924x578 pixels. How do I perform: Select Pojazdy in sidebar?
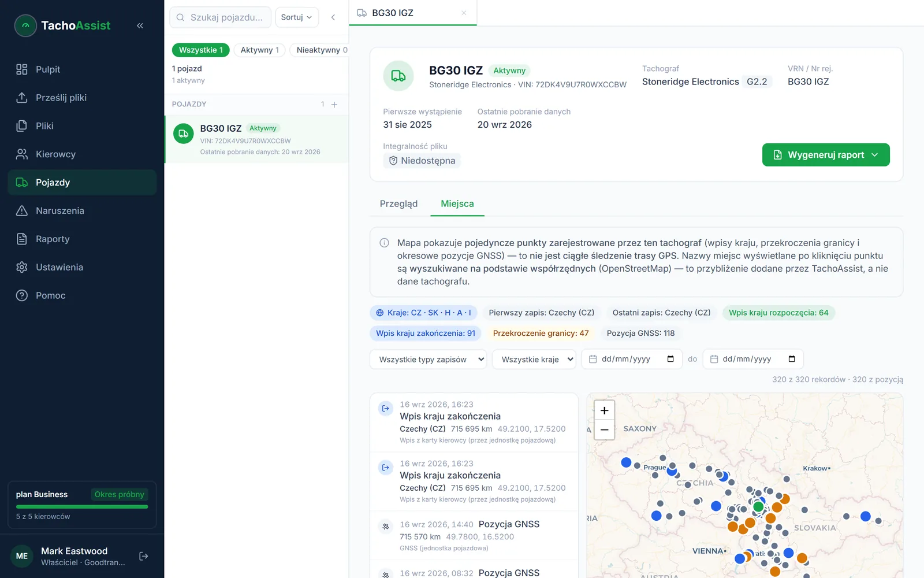pyautogui.click(x=82, y=183)
